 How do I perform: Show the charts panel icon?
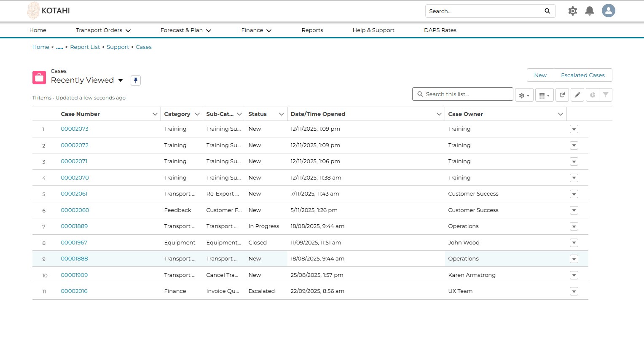point(593,95)
